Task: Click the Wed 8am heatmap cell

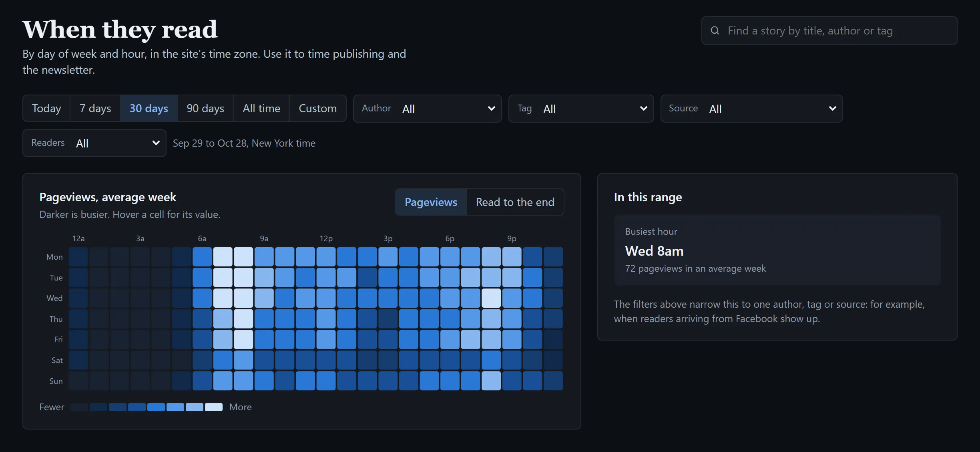Action: pos(243,298)
